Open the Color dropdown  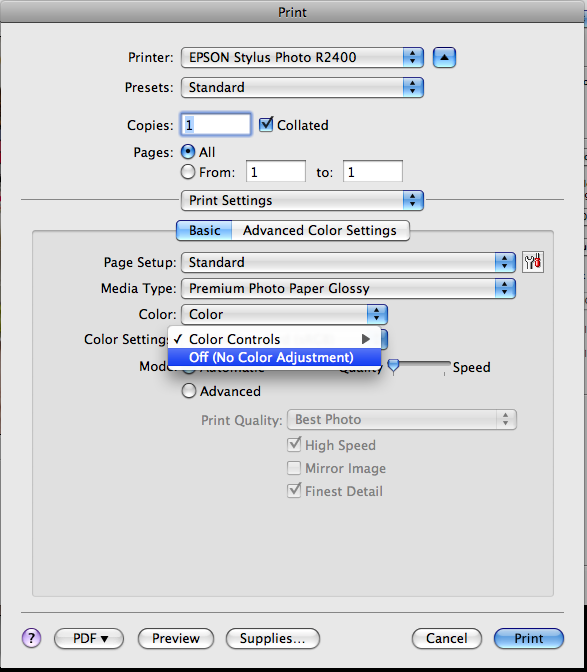[285, 315]
